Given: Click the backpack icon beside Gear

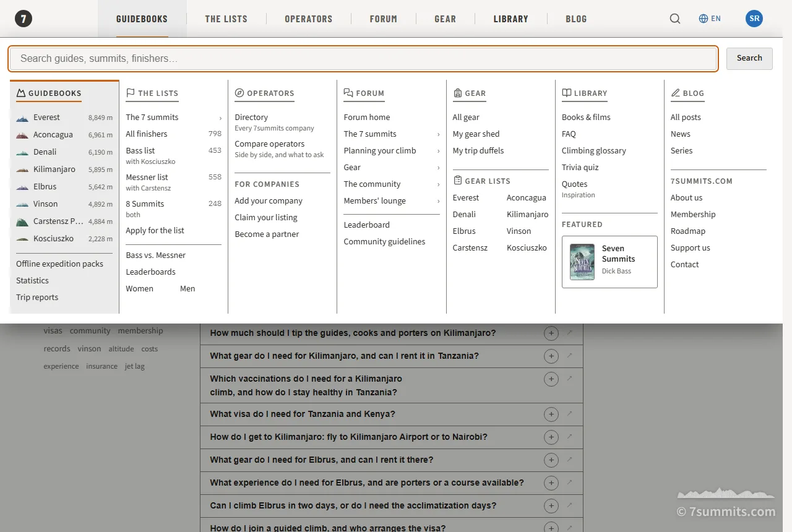Looking at the screenshot, I should point(458,93).
